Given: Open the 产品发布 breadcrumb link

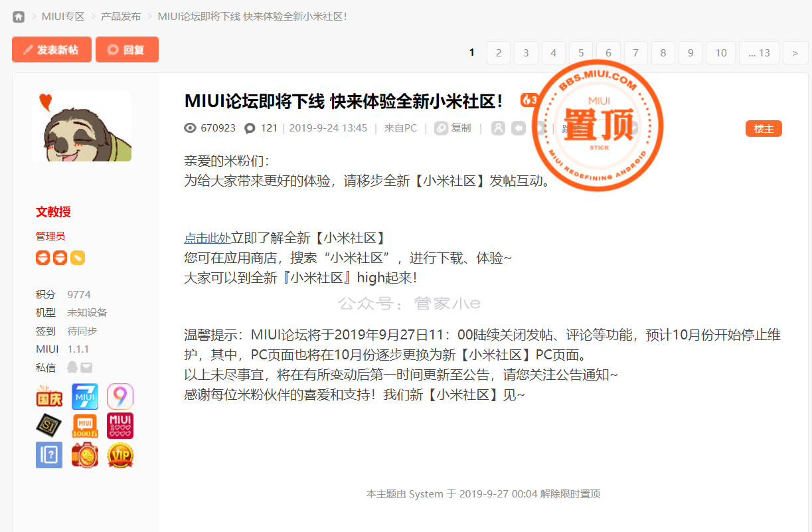Looking at the screenshot, I should pyautogui.click(x=120, y=17).
